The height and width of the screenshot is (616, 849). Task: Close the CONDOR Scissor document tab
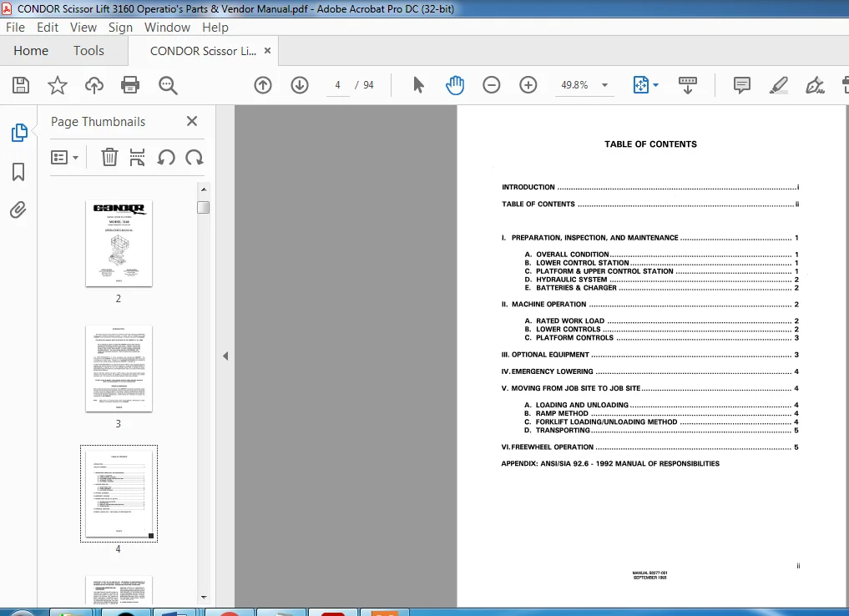(267, 50)
